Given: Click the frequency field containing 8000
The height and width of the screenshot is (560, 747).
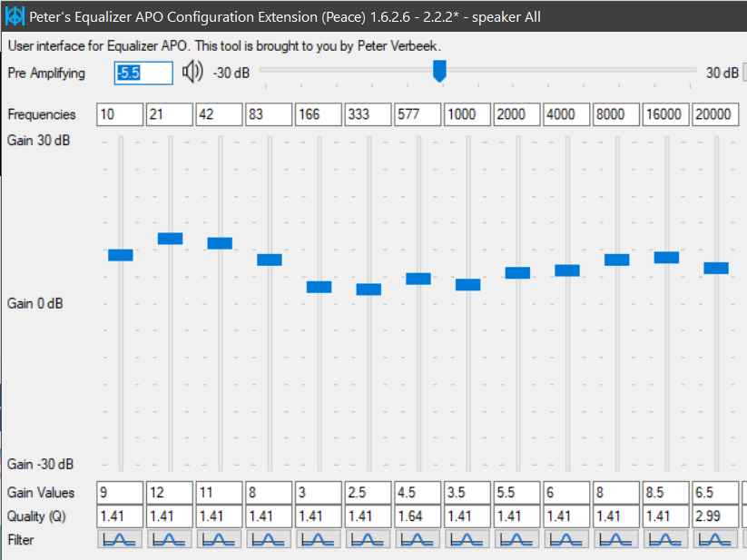Looking at the screenshot, I should 615,114.
